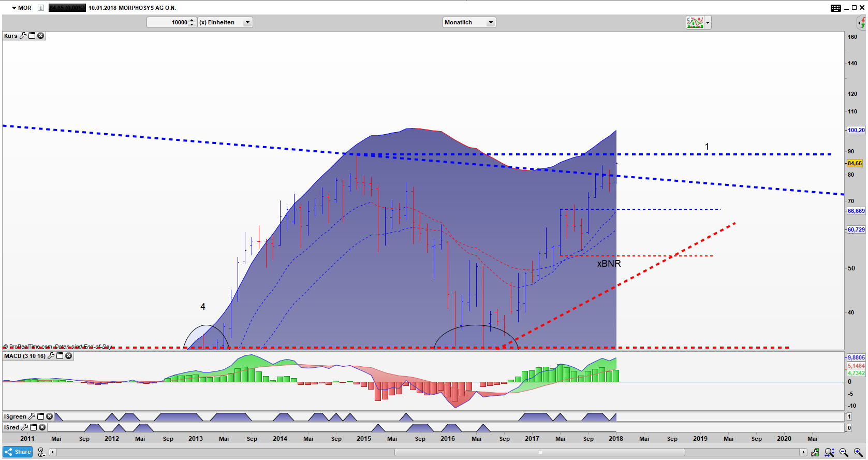Open the virtual keyboard icon
Viewport: 868px width, 460px height.
(x=835, y=8)
